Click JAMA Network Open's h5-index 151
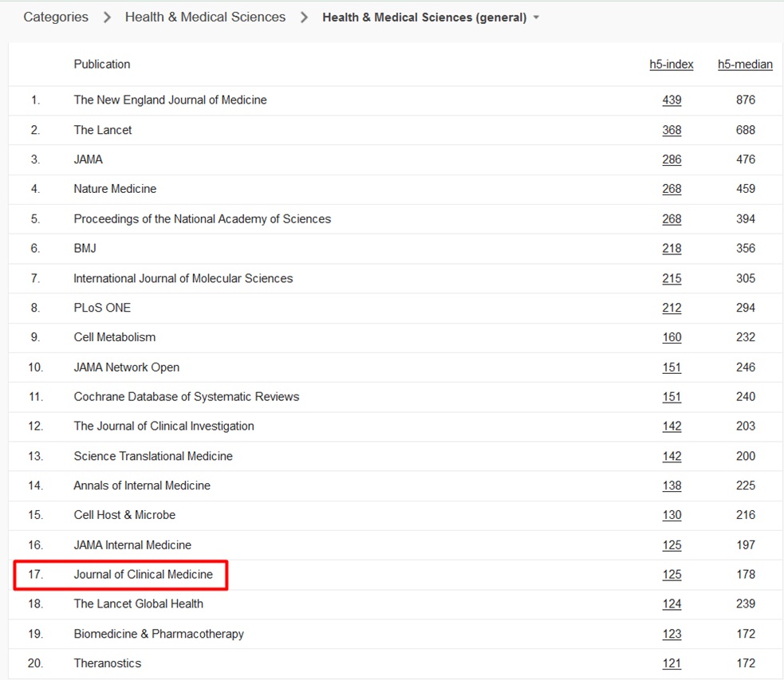This screenshot has height=680, width=784. pyautogui.click(x=672, y=367)
